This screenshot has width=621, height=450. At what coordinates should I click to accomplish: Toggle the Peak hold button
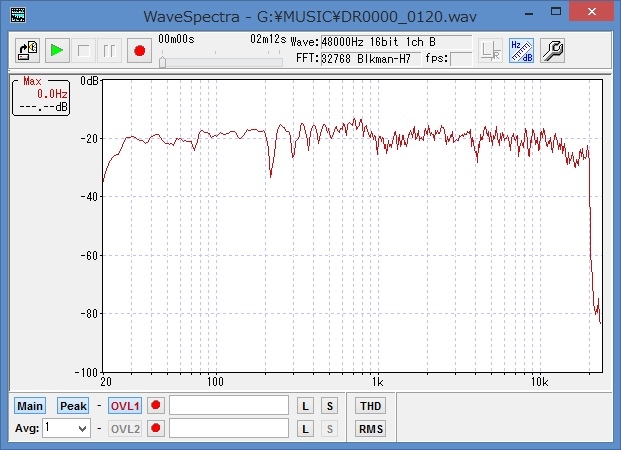click(73, 406)
